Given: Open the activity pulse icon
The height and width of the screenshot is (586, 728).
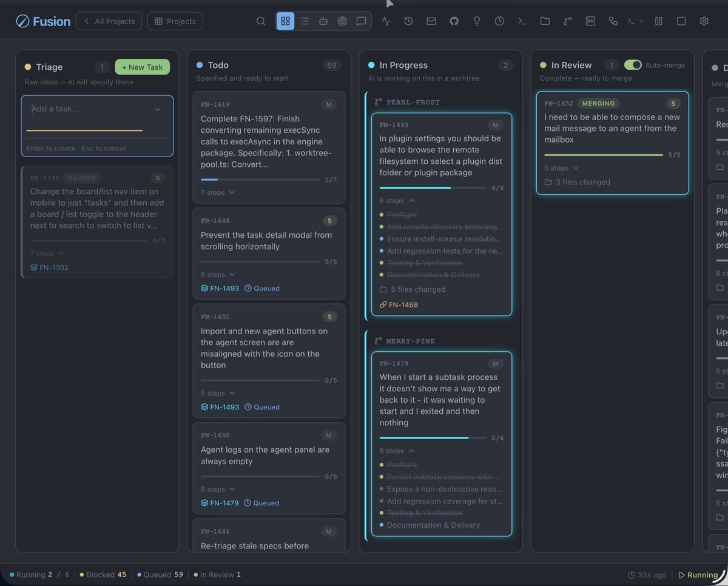Looking at the screenshot, I should (386, 21).
